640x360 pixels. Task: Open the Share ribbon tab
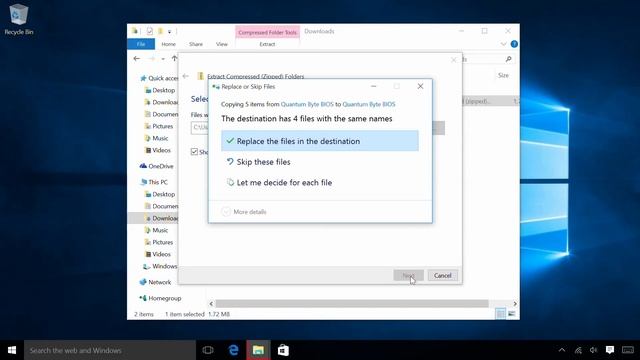(196, 44)
